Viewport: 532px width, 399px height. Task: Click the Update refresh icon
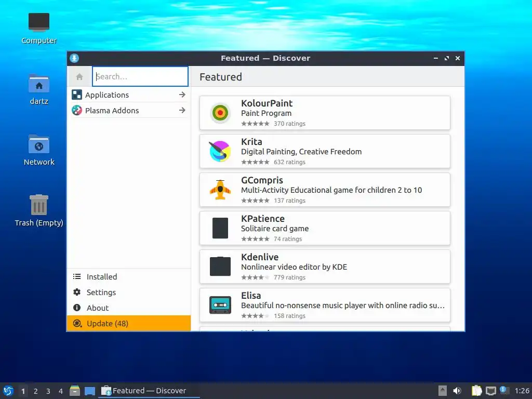(x=77, y=323)
